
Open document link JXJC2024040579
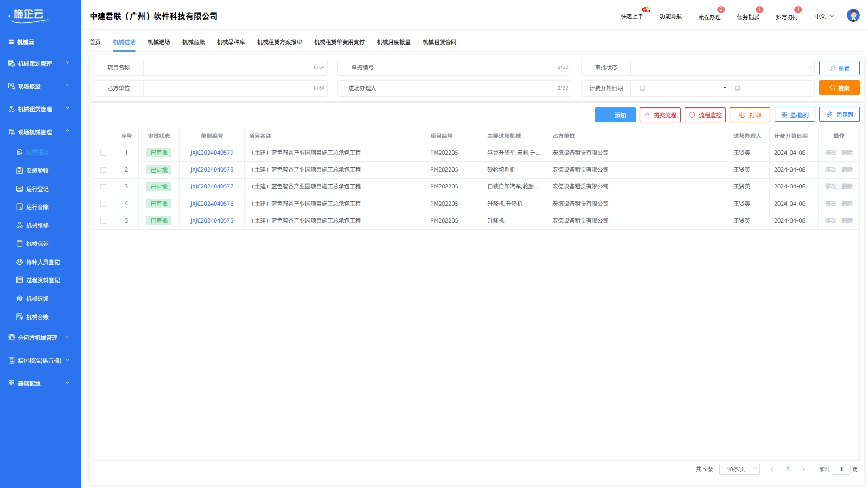[212, 153]
